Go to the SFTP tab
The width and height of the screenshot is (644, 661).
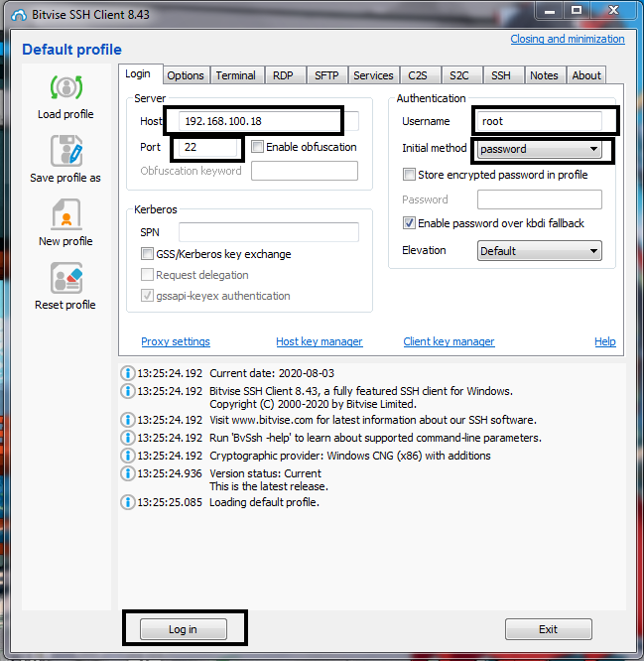[x=326, y=75]
